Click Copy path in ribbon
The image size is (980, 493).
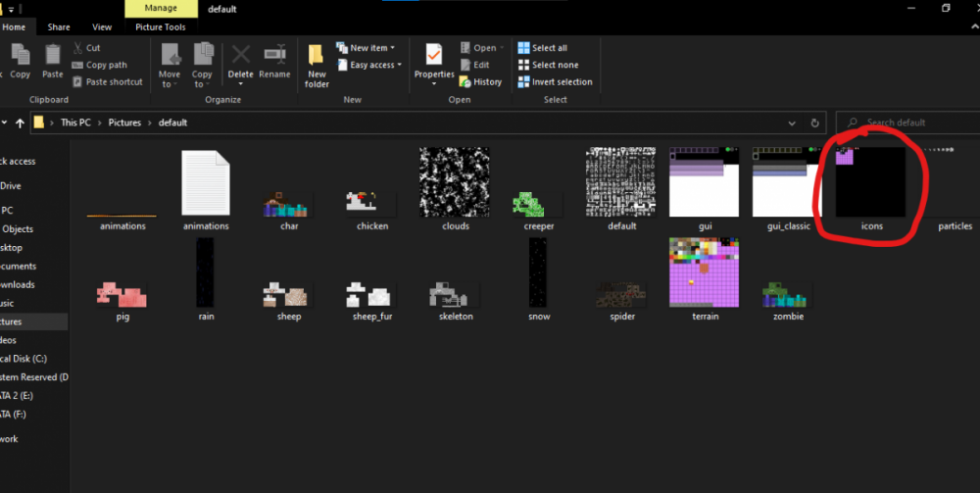(99, 65)
